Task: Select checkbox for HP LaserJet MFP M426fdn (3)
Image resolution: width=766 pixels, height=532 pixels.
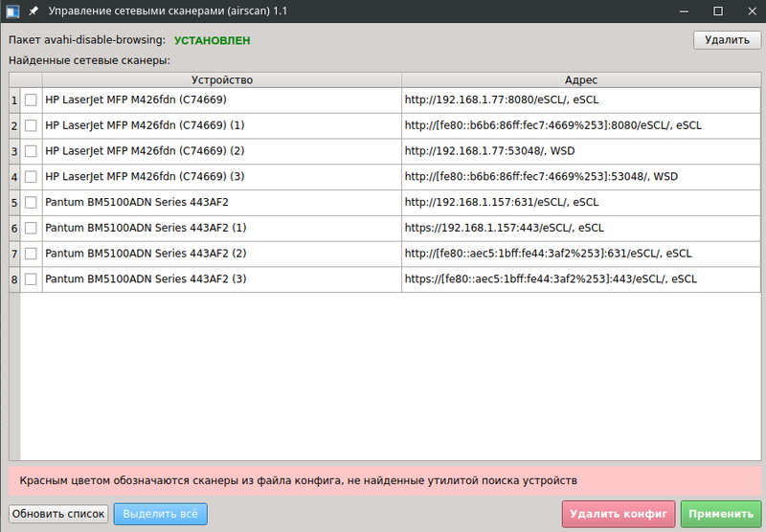Action: 31,177
